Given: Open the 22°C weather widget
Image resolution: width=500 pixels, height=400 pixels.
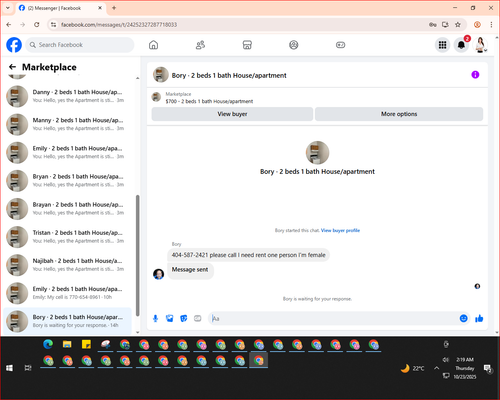Looking at the screenshot, I should 413,368.
